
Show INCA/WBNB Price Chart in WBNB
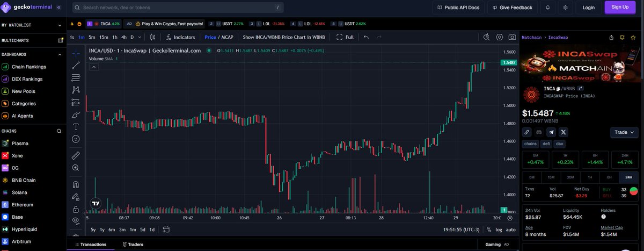283,37
